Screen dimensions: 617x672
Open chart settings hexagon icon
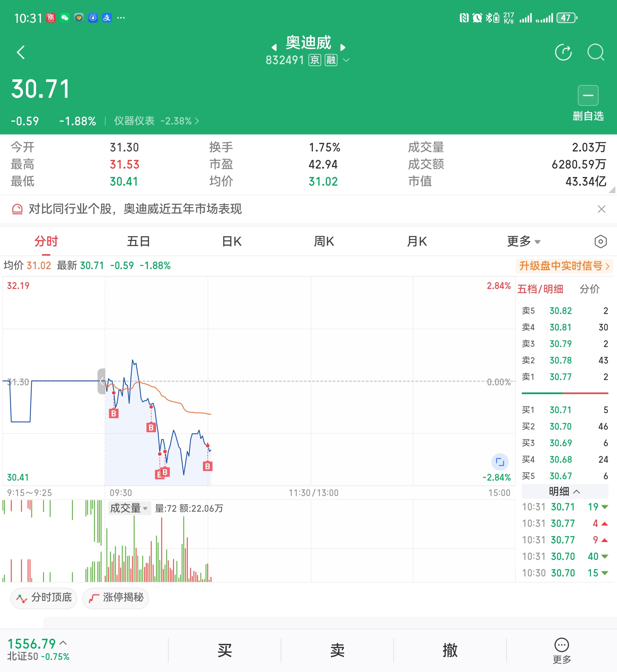point(600,241)
